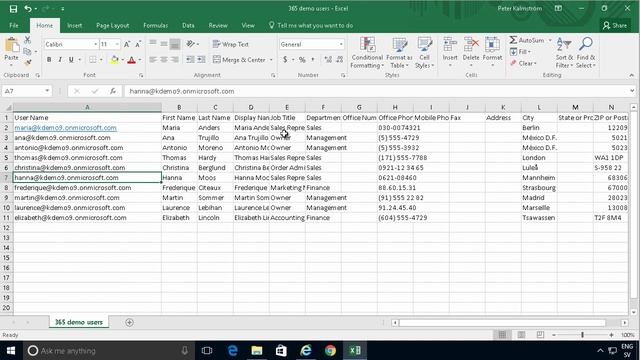This screenshot has height=360, width=640.
Task: Click the red Font Color swatch
Action: point(131,60)
